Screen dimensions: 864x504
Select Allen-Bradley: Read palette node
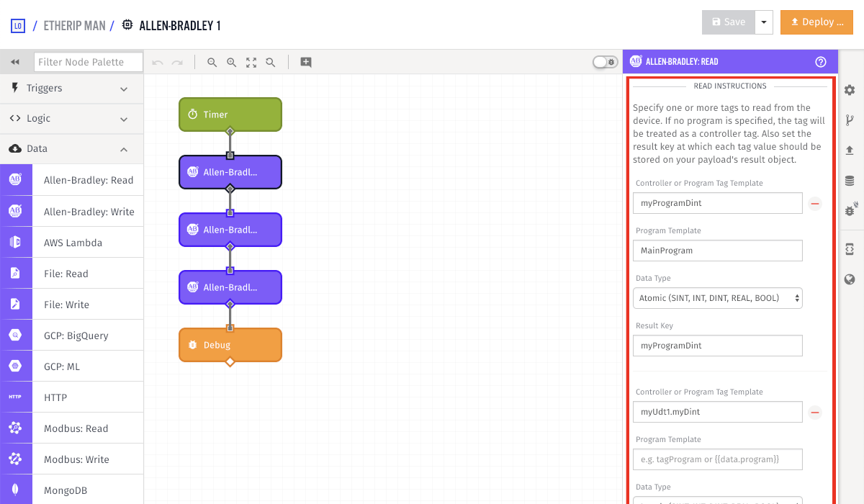click(x=72, y=180)
